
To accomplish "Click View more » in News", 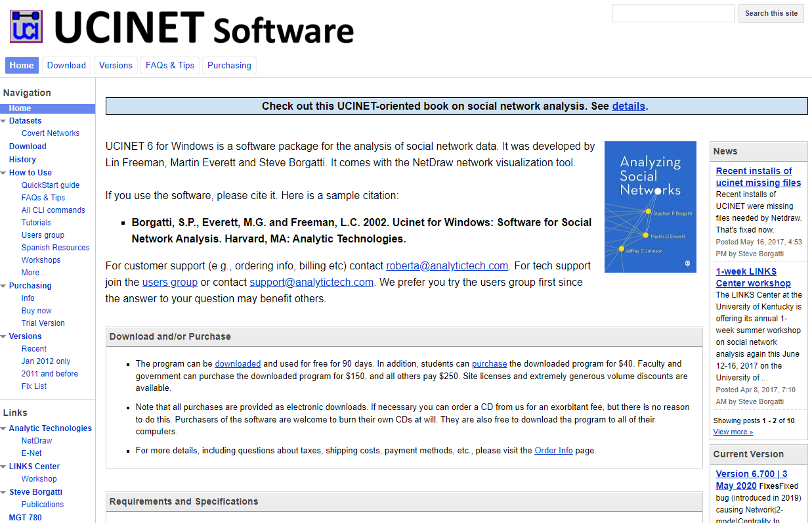I will 733,432.
